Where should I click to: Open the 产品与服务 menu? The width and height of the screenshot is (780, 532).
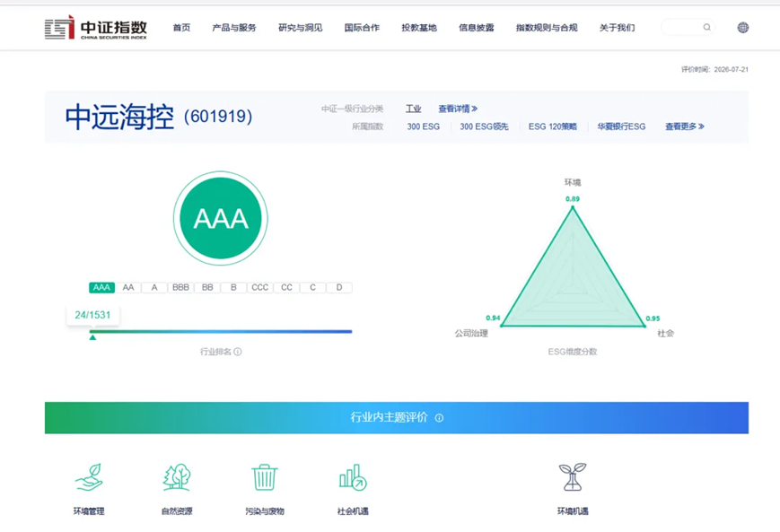tap(234, 28)
